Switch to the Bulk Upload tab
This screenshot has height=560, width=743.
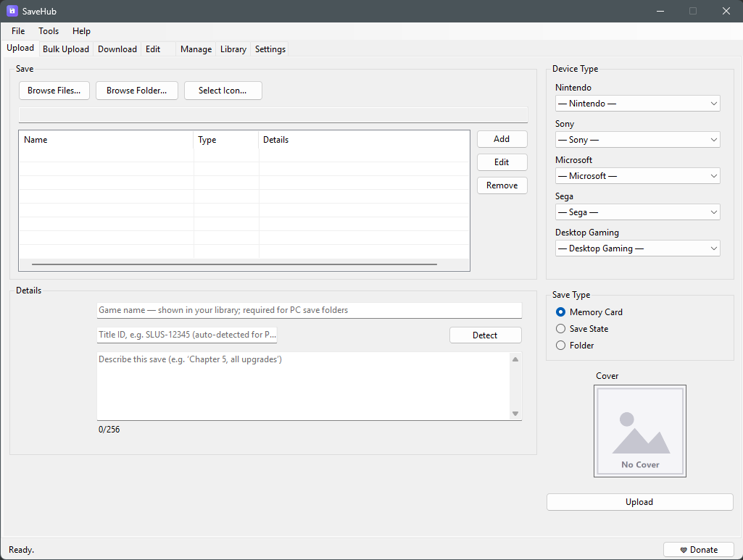pos(66,49)
